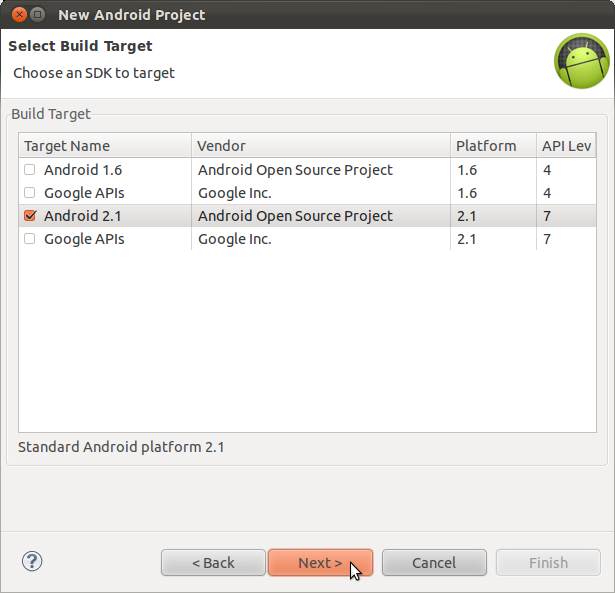Click the Google Inc. 1.6 vendor cell
The width and height of the screenshot is (615, 593).
235,193
